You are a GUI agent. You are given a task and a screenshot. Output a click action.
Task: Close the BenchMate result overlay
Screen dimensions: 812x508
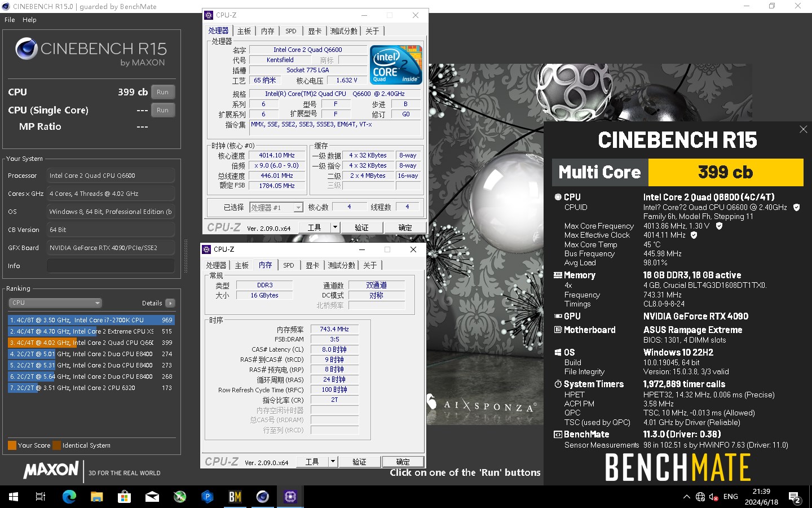click(803, 129)
